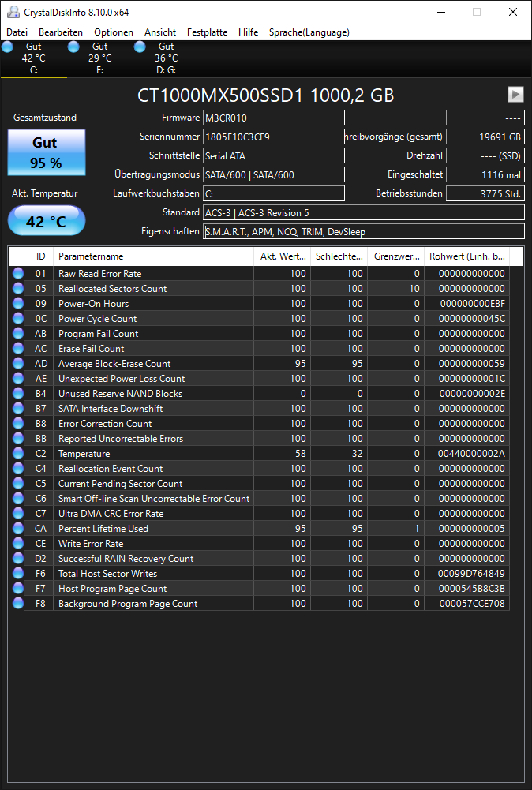This screenshot has height=790, width=532.
Task: Click status orb for Total Host Sector Writes
Action: 18,573
